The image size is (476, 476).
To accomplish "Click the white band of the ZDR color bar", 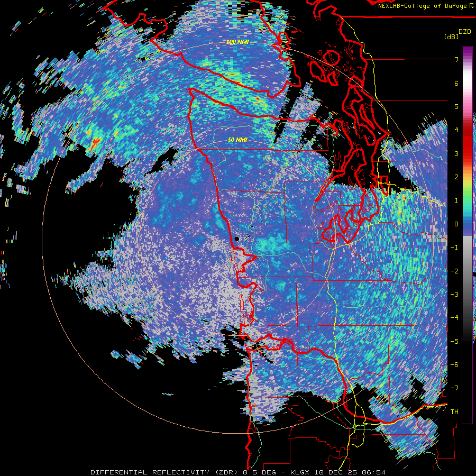I will [467, 79].
